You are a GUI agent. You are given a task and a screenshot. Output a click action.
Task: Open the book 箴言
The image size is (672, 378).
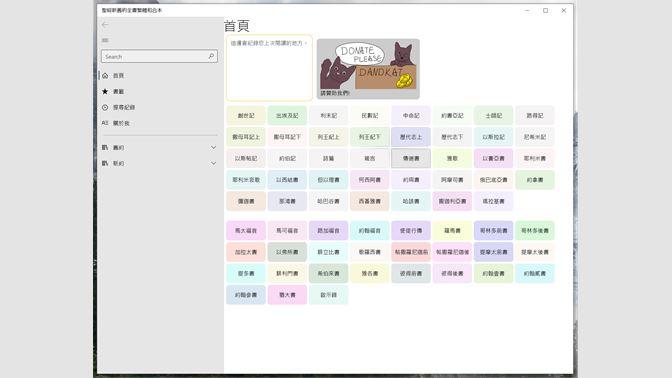370,159
